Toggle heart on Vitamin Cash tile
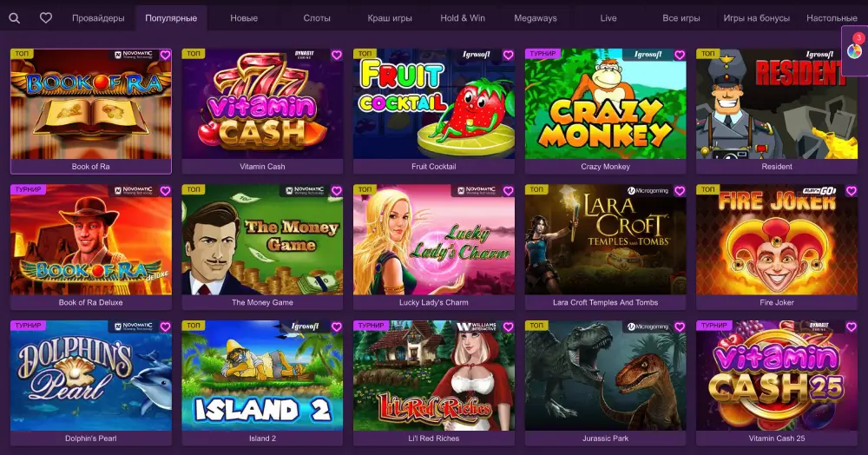 point(337,55)
